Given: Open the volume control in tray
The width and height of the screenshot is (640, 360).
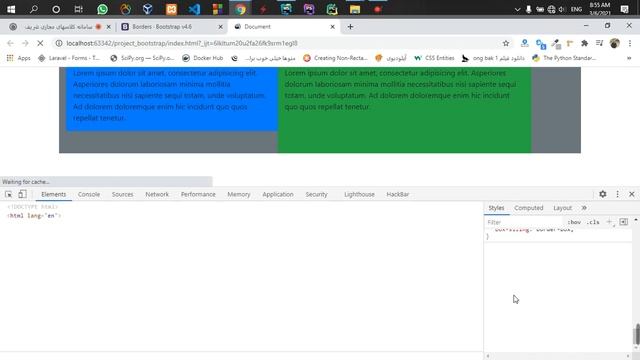Looking at the screenshot, I should tap(562, 9).
